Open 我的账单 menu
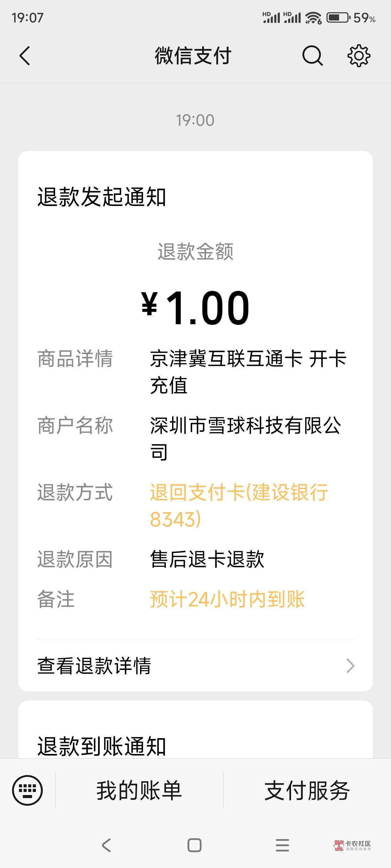The image size is (391, 868). 139,790
